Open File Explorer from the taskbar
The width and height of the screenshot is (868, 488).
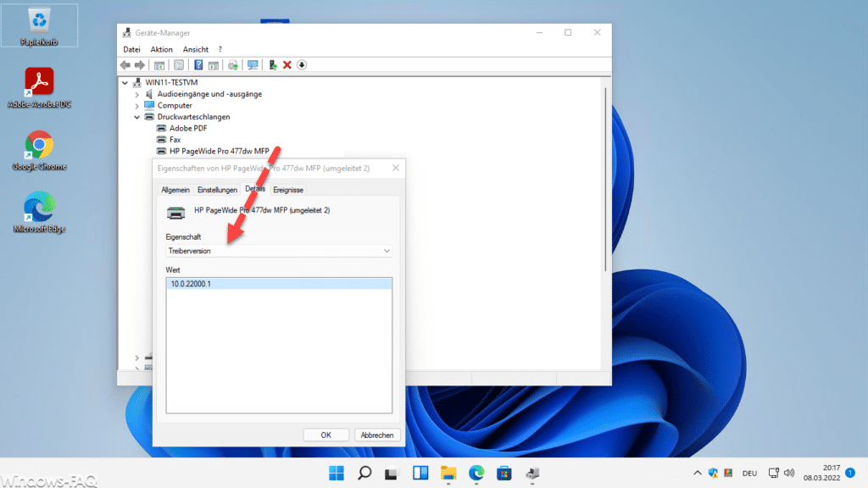448,473
